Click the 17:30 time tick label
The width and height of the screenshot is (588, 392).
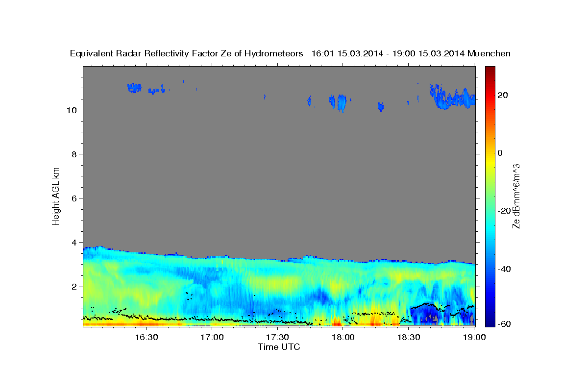tap(277, 337)
